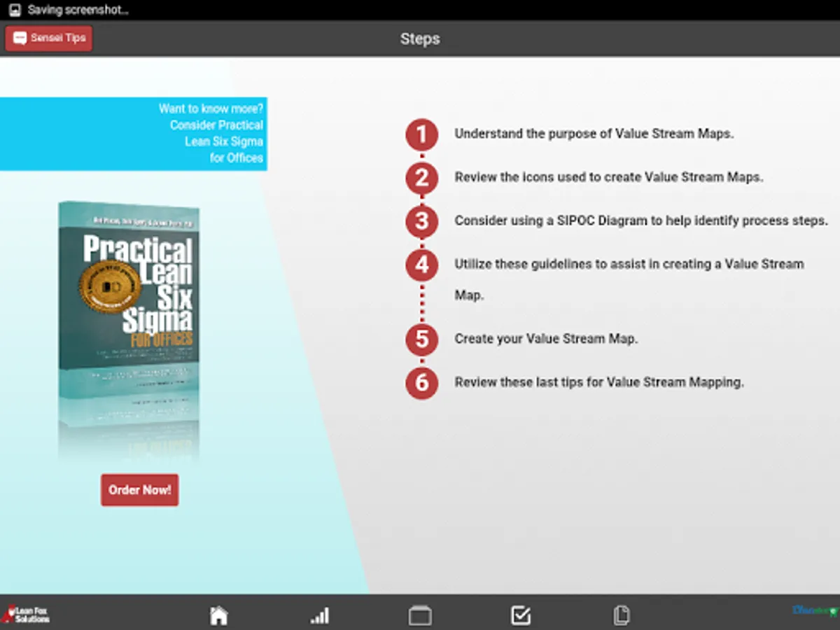
Task: Open the bar chart icon in bottom bar
Action: coord(320,616)
